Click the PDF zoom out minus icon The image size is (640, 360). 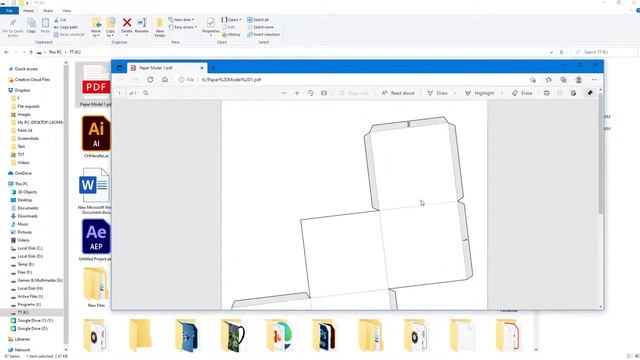coord(284,93)
